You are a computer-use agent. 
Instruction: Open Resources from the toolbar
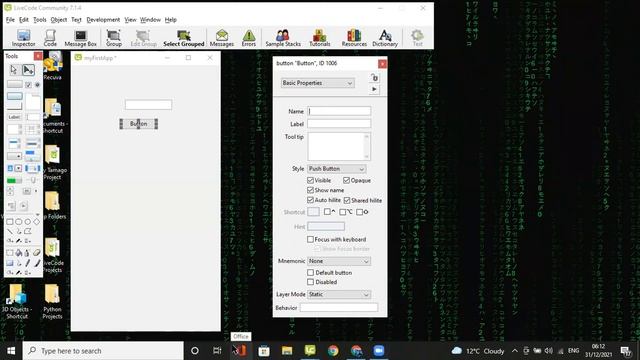(354, 38)
